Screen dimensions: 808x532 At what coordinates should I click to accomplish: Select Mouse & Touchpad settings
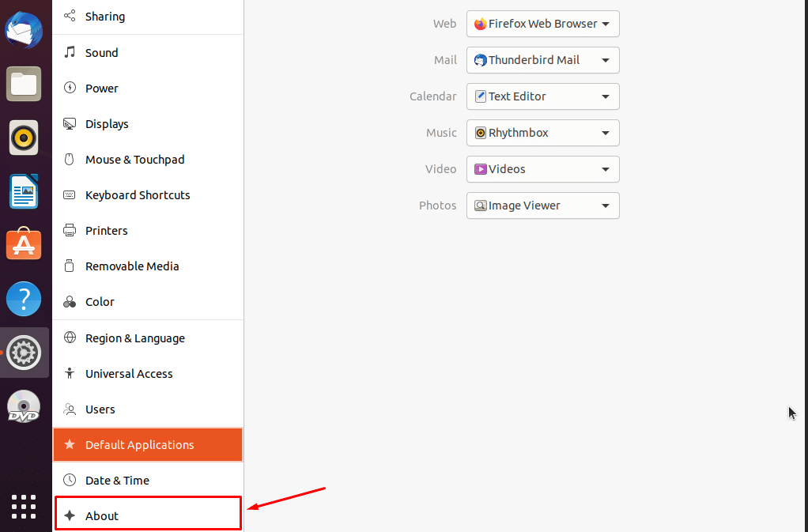click(148, 159)
